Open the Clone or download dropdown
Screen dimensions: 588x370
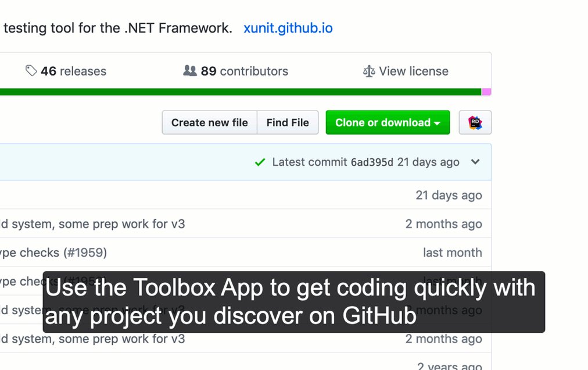(388, 123)
